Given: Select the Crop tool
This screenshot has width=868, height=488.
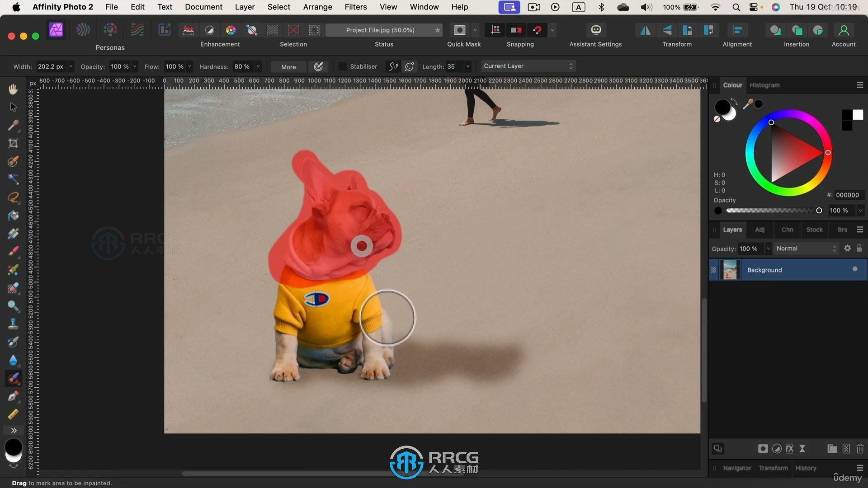Looking at the screenshot, I should (x=13, y=143).
